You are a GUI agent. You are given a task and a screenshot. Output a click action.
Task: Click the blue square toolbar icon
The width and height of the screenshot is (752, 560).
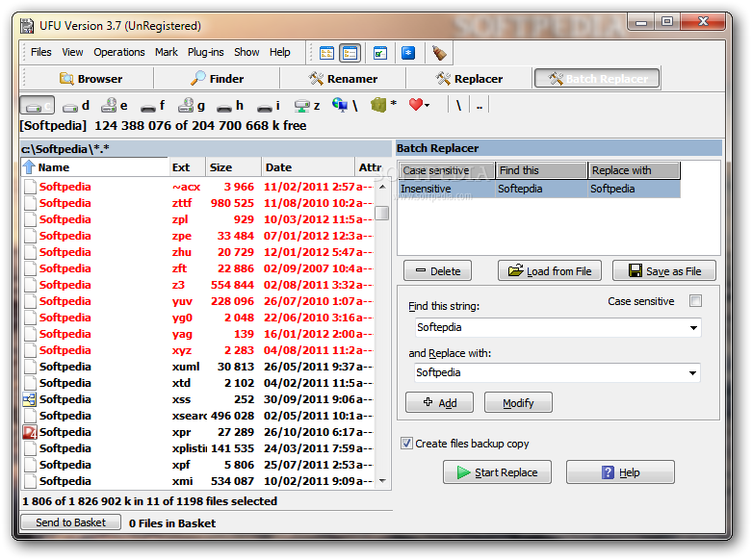(408, 53)
